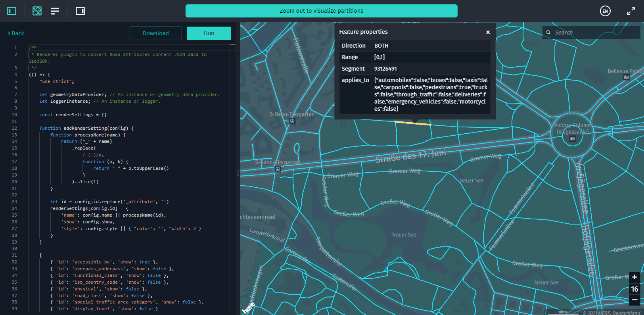Click the magnifier icon in Search box
Image resolution: width=644 pixels, height=315 pixels.
tap(548, 33)
